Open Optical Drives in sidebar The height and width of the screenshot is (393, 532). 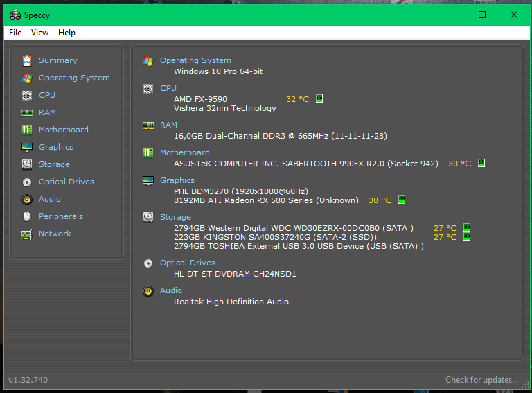pyautogui.click(x=66, y=182)
